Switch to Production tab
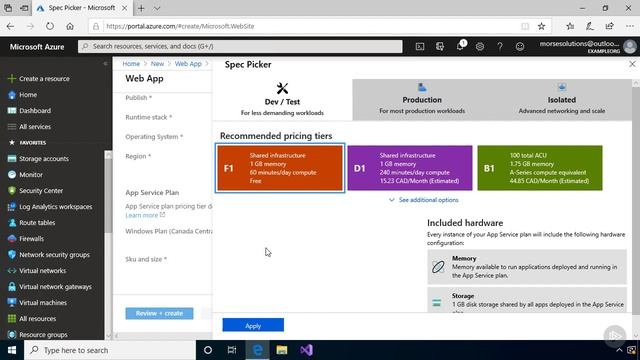This screenshot has height=360, width=640. coord(422,100)
